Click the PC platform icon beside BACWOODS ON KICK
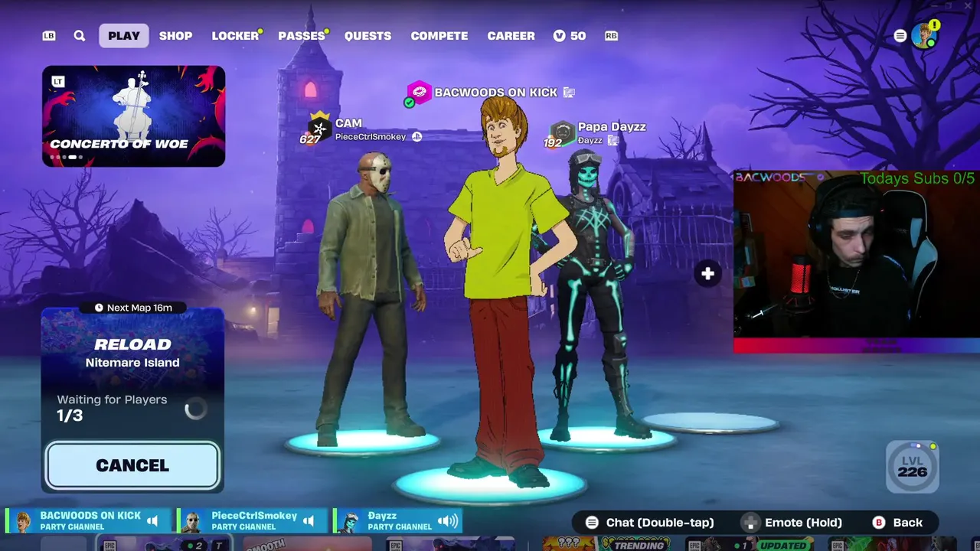The height and width of the screenshot is (551, 980). click(569, 93)
